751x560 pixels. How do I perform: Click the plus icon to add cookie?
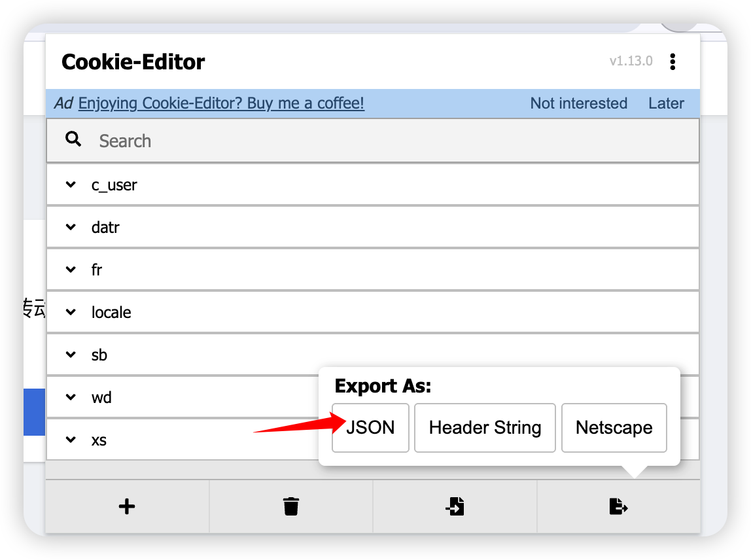[127, 506]
